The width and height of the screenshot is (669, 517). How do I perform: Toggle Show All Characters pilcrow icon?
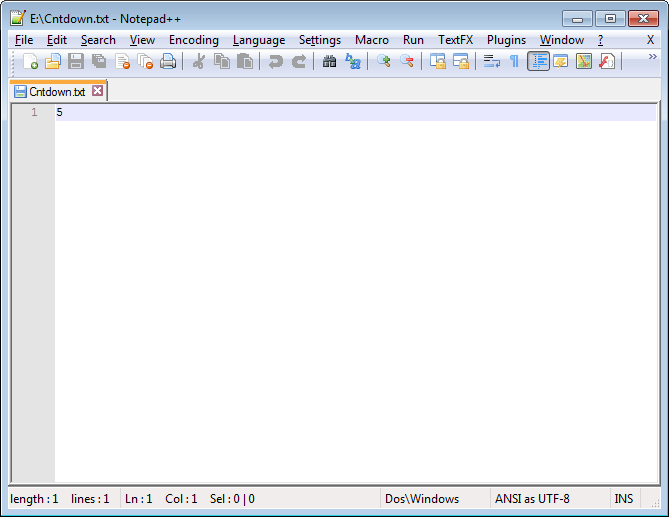(x=514, y=62)
